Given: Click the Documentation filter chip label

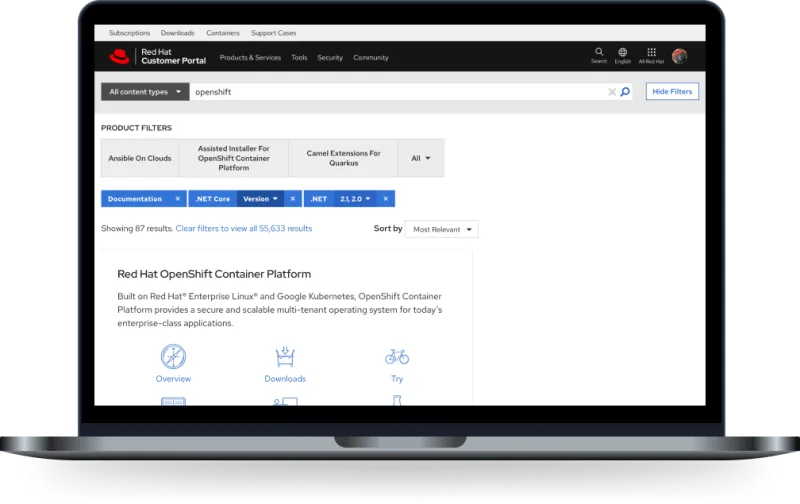Looking at the screenshot, I should click(x=135, y=199).
